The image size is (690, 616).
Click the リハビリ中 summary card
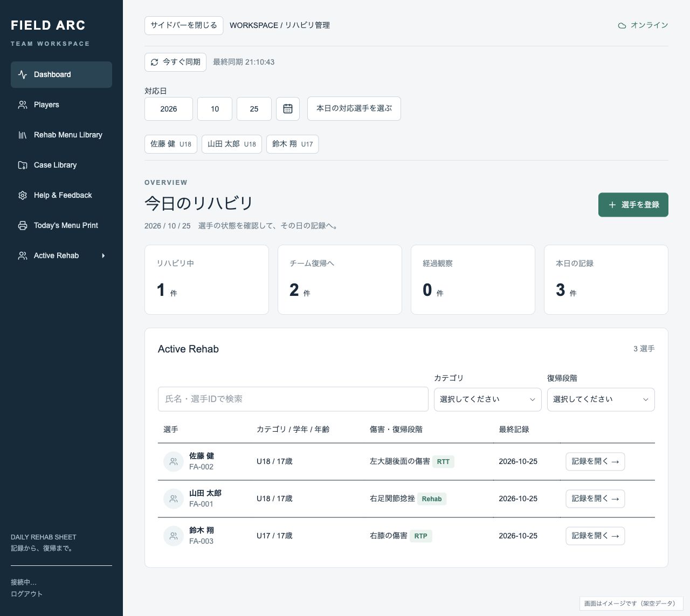point(206,280)
